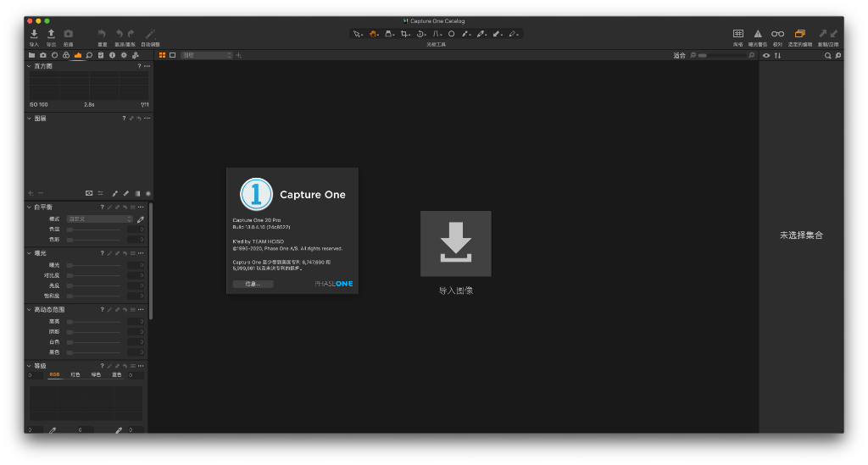Collapse the 图层 layers panel

tap(29, 119)
